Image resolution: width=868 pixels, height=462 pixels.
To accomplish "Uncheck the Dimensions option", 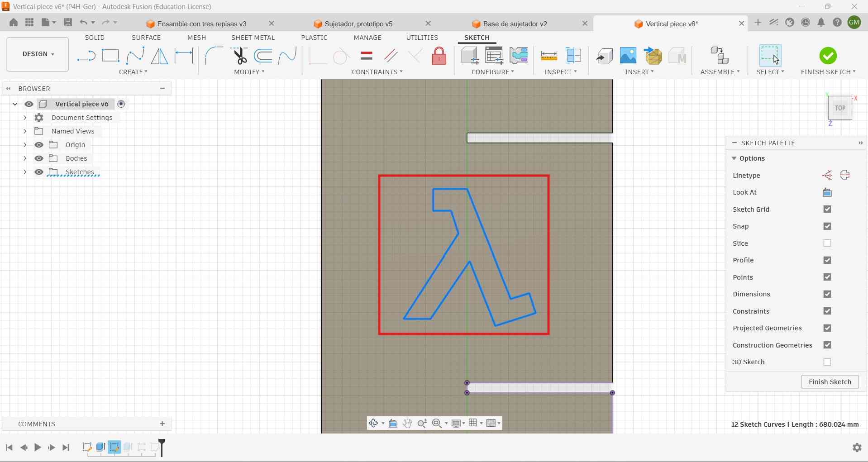I will coord(827,294).
